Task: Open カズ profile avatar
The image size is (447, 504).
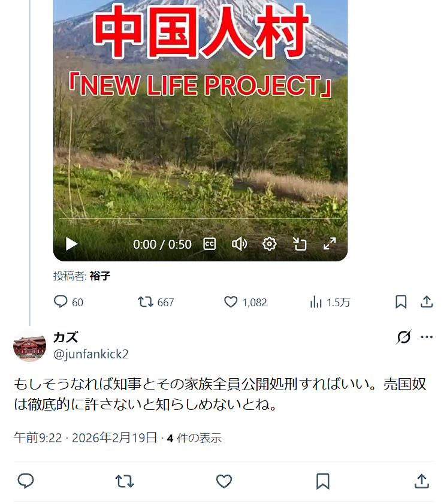Action: (29, 346)
